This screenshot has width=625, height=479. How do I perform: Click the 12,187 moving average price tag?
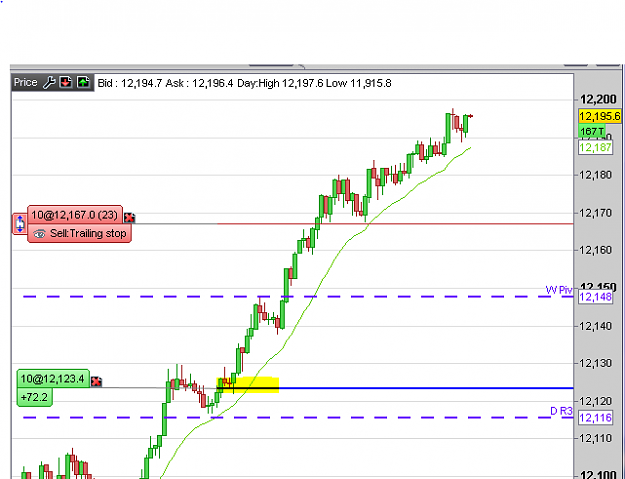595,147
